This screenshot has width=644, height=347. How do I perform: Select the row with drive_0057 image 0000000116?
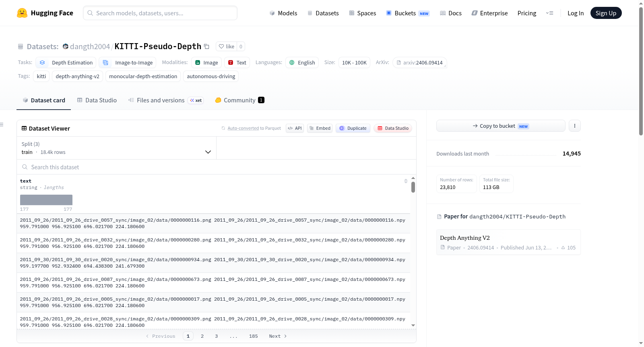(x=213, y=223)
